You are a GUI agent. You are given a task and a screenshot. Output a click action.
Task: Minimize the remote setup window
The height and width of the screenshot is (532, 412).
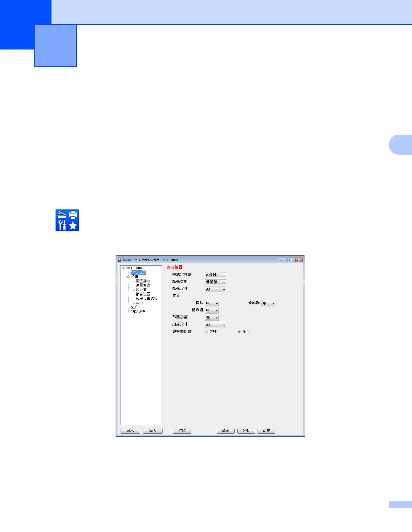click(x=283, y=260)
